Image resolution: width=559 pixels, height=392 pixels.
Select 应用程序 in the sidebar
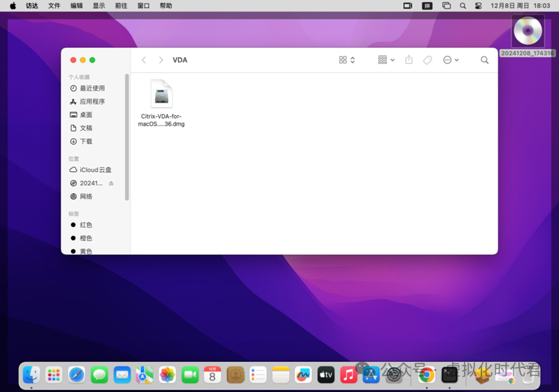92,101
